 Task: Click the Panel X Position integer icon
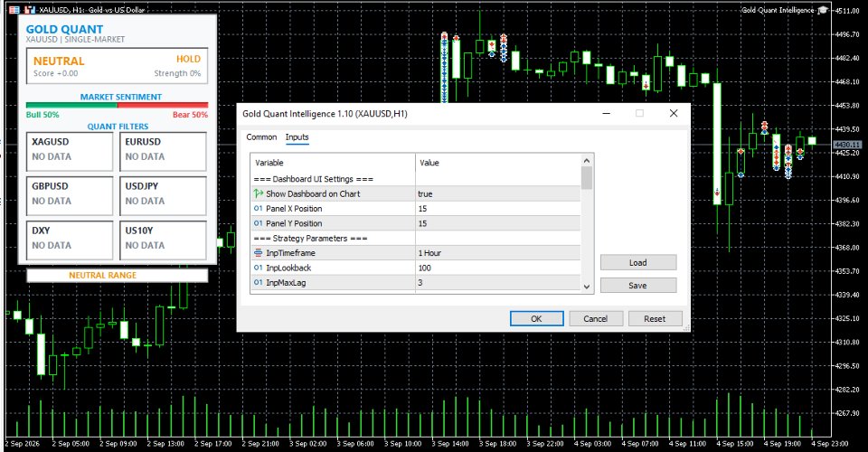click(x=258, y=209)
